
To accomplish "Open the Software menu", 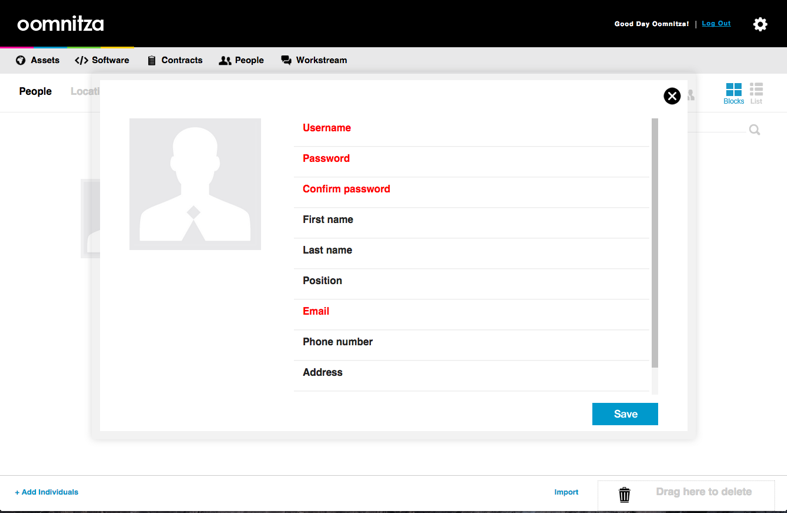I will [x=102, y=60].
